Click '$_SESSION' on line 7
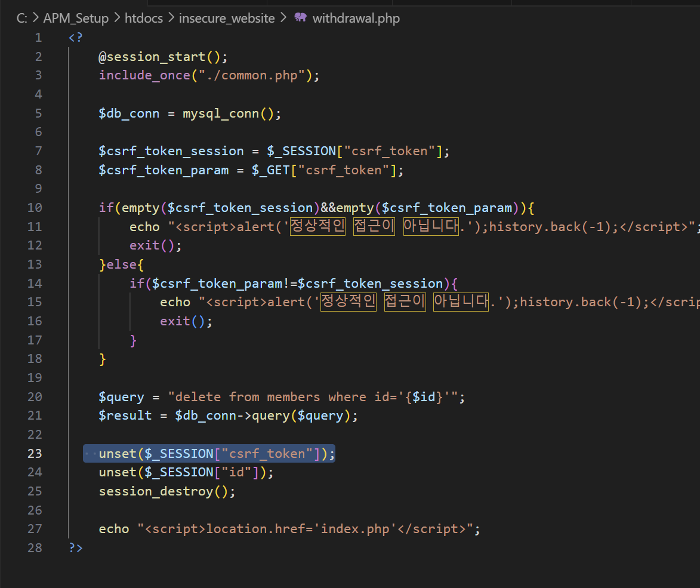 [301, 151]
